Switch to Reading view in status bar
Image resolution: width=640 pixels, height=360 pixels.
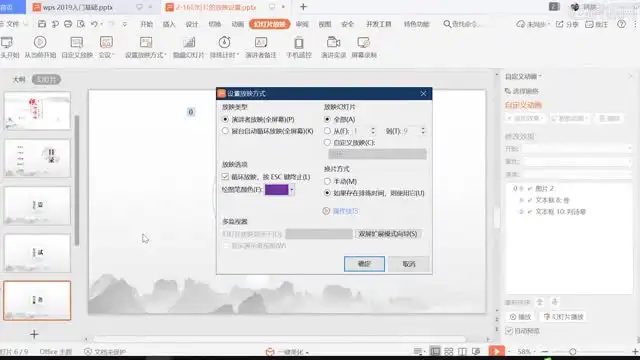tap(462, 351)
